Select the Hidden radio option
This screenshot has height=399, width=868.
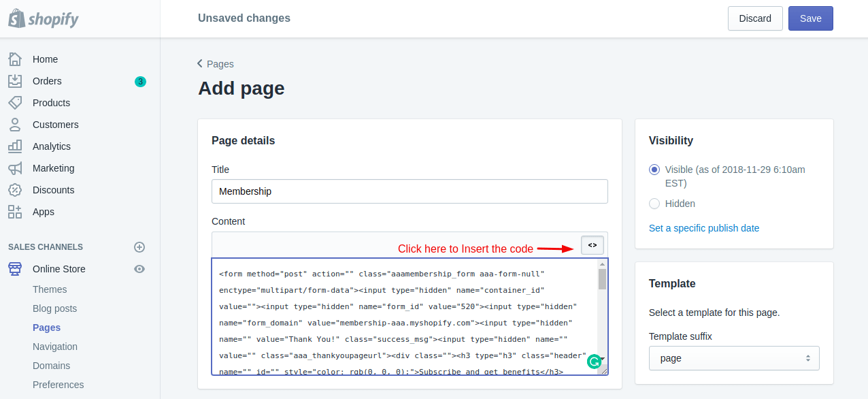coord(654,204)
